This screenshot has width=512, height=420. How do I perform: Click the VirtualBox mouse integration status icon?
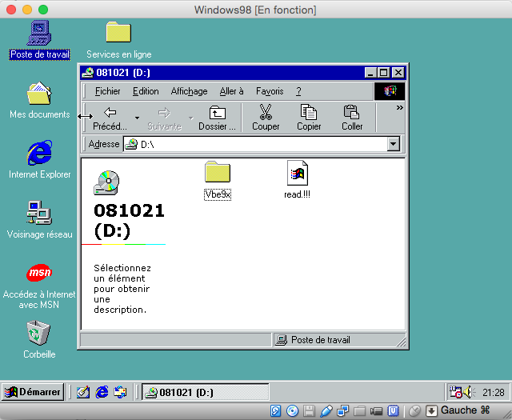pos(414,411)
